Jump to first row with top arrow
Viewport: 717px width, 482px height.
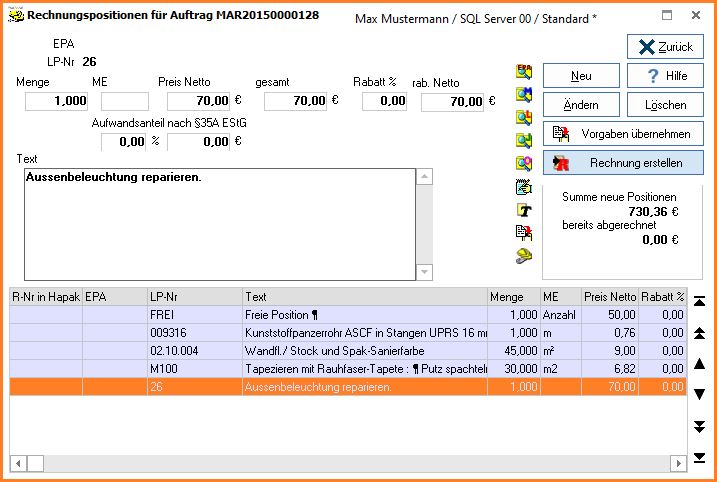click(700, 301)
